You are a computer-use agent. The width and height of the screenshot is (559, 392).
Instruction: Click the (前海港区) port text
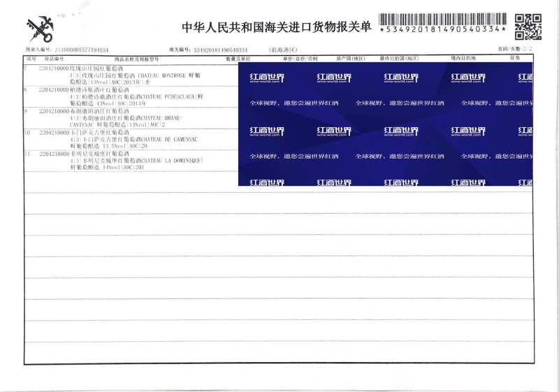283,50
